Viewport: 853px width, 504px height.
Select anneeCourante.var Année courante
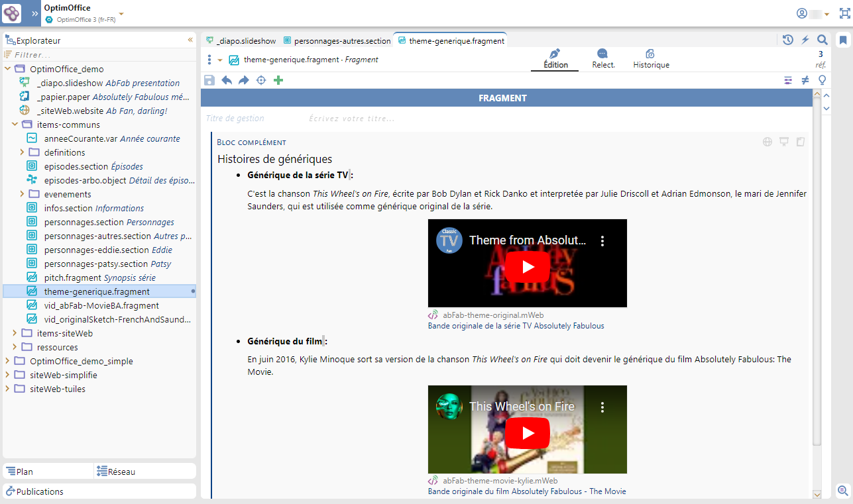[x=103, y=138]
